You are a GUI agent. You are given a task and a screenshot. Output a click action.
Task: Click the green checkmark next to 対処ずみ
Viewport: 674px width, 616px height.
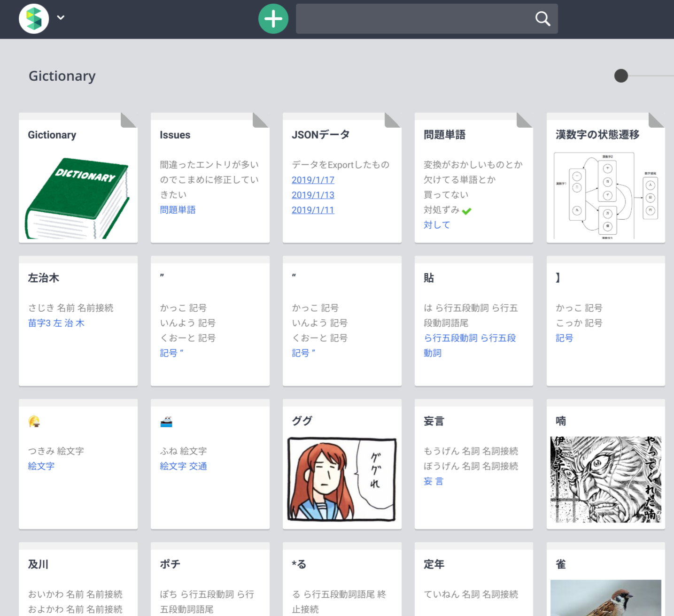click(x=466, y=211)
